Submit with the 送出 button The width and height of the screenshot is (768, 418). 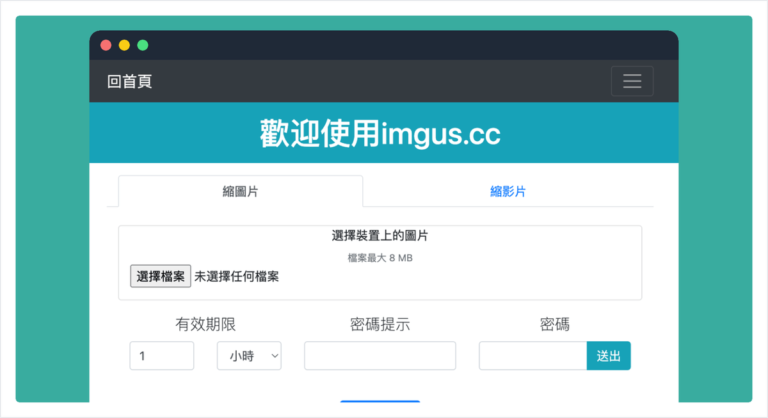(609, 356)
